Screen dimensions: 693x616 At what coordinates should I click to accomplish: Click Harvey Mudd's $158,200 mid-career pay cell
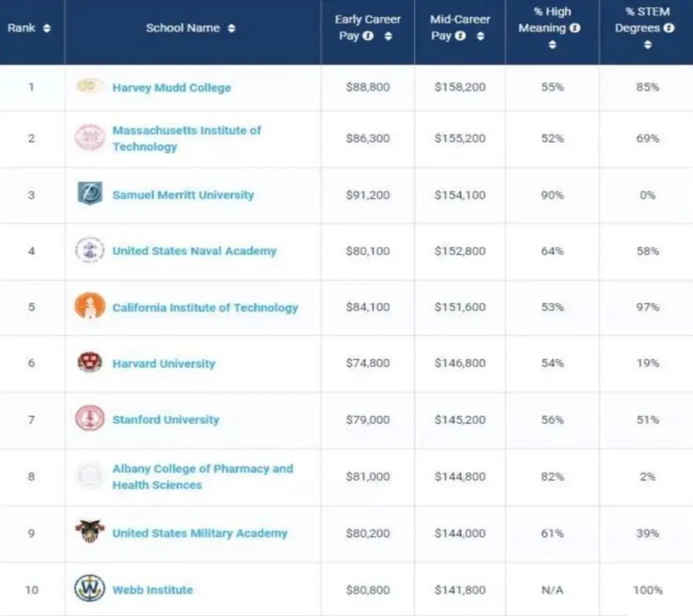[x=460, y=87]
